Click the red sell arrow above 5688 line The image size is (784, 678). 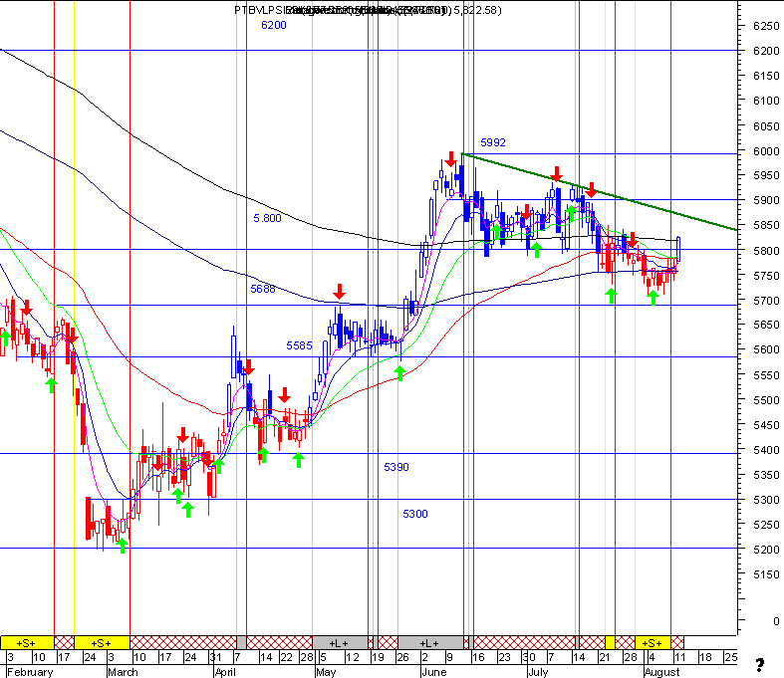coord(340,292)
